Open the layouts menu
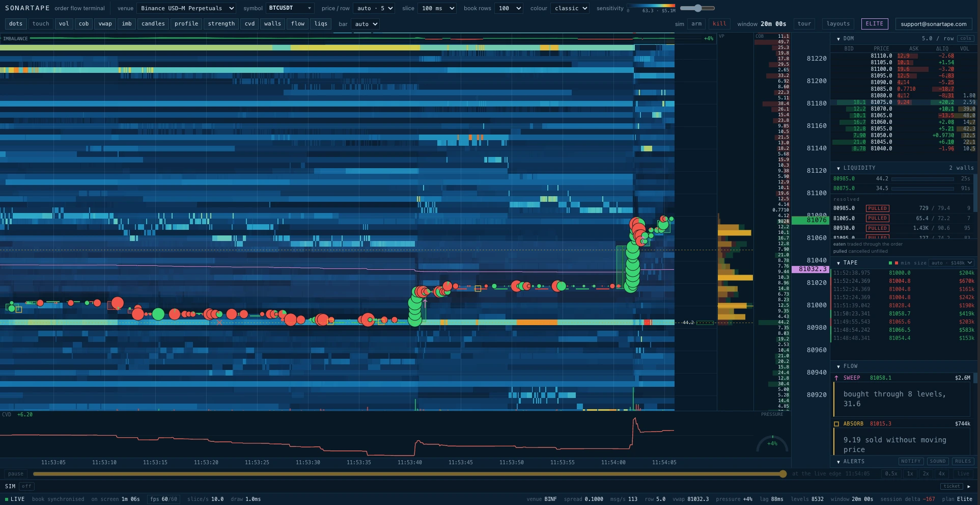This screenshot has height=505, width=980. (x=838, y=24)
